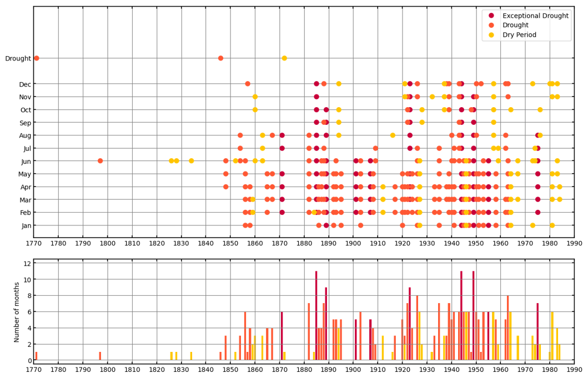Select the orange Drought-row dot near 1771
This screenshot has height=378, width=588.
37,58
